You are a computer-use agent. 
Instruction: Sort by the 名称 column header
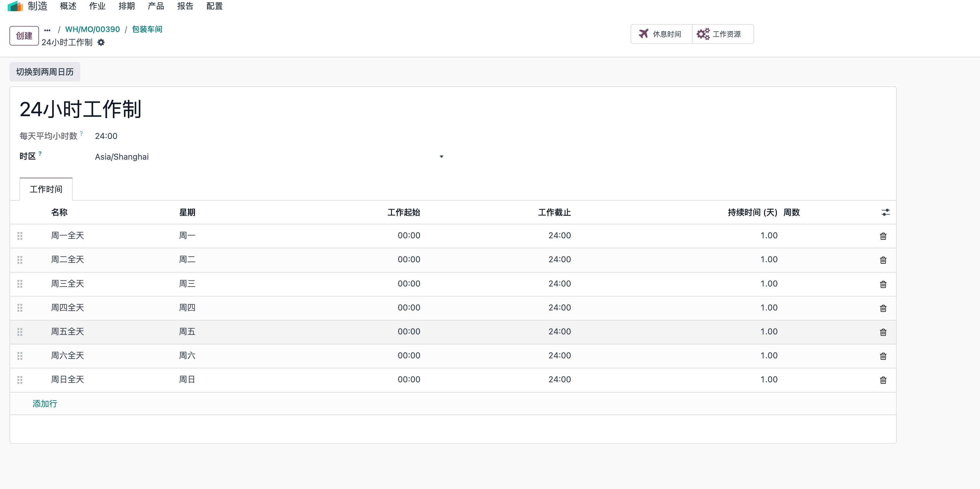tap(59, 212)
